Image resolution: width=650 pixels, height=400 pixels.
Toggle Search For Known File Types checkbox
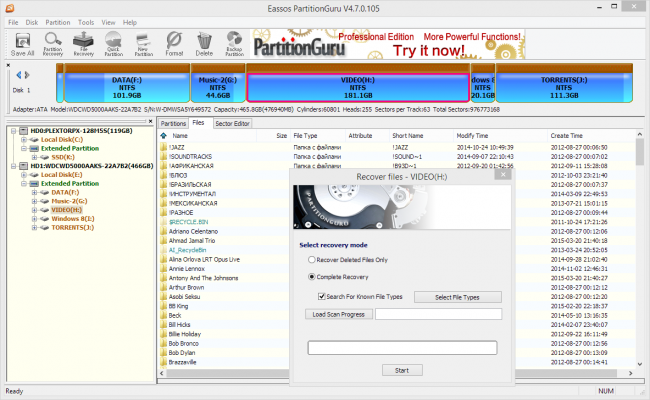coord(321,296)
